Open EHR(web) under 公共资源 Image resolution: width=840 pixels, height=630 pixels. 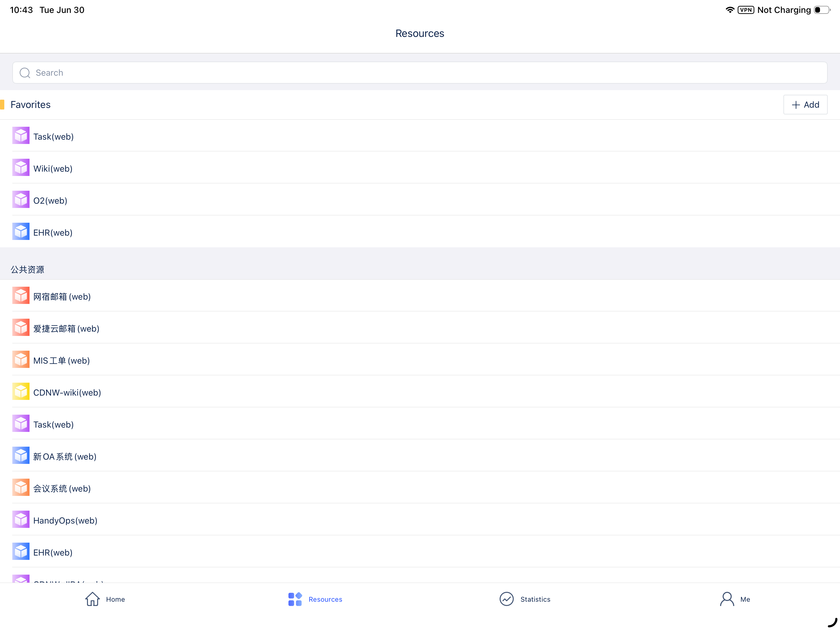[x=420, y=551]
